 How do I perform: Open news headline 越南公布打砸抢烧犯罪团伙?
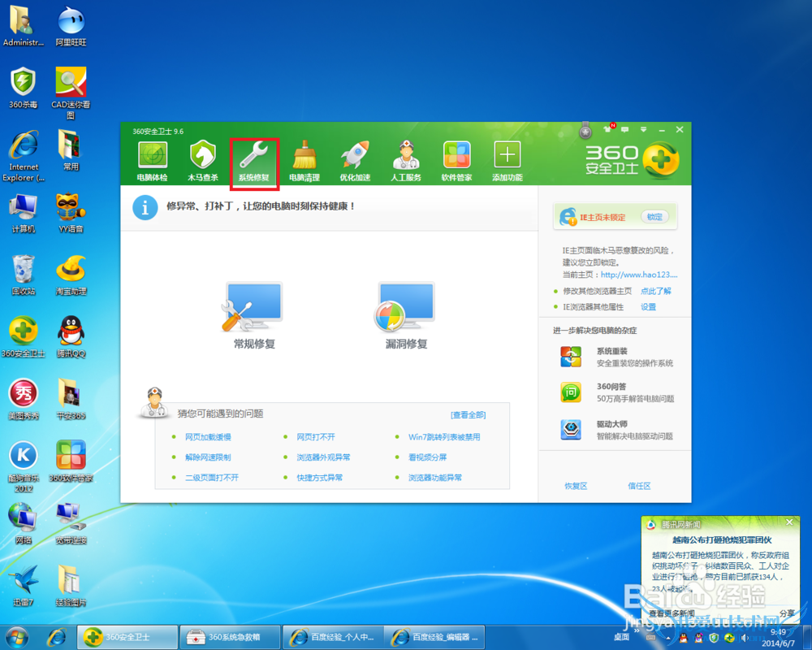[722, 539]
